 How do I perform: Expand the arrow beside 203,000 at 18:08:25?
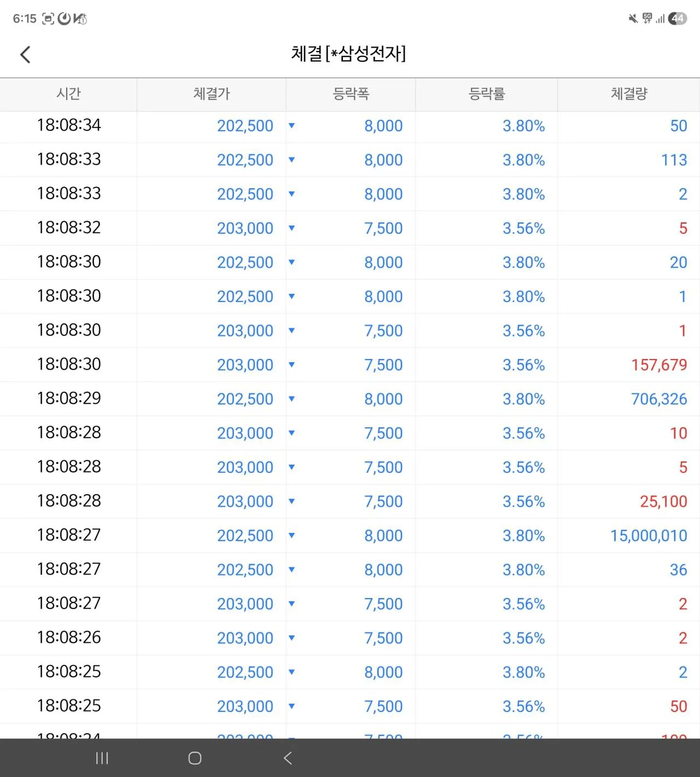click(x=292, y=706)
